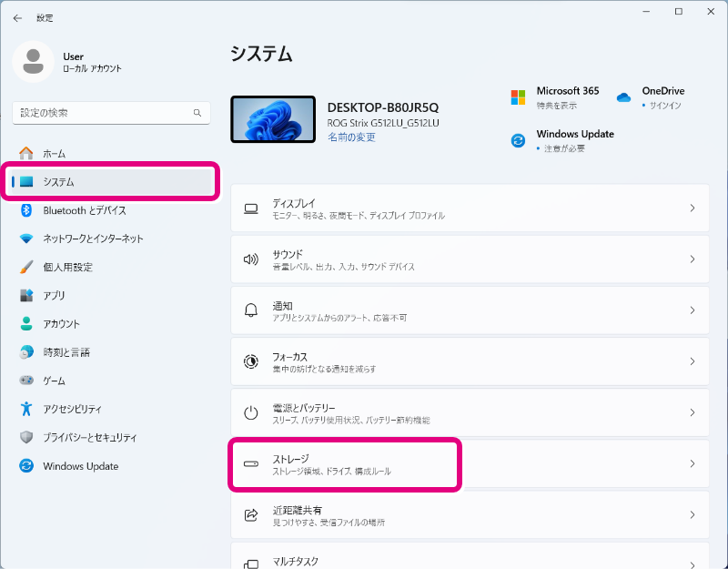This screenshot has width=728, height=569.
Task: Click the Microsoft 365 logo icon
Action: coord(518,97)
